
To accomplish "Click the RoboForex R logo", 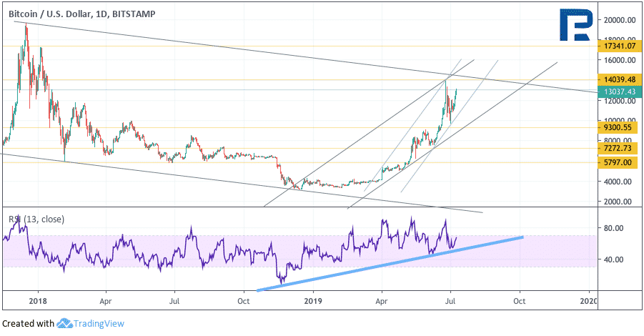I will coord(577,24).
